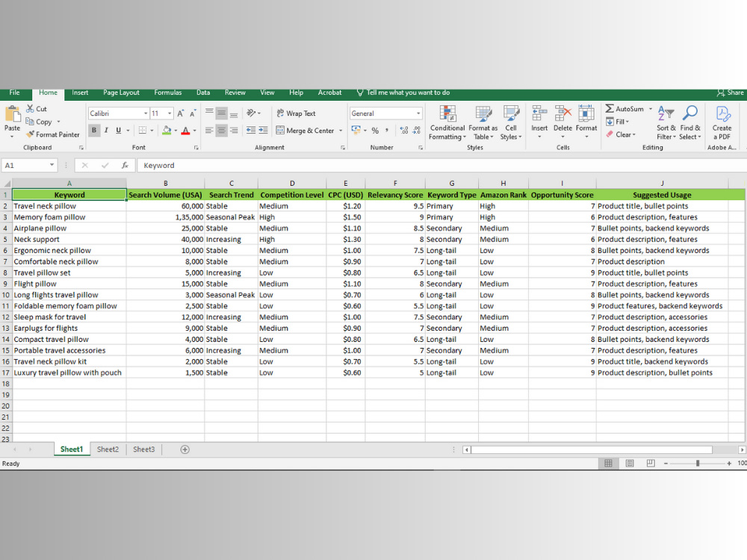
Task: Adjust the zoom slider handle
Action: pyautogui.click(x=698, y=463)
